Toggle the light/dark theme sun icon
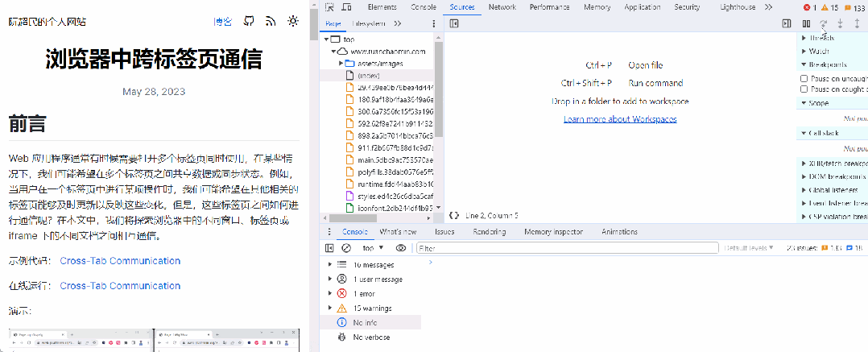The width and height of the screenshot is (868, 352). [x=293, y=21]
